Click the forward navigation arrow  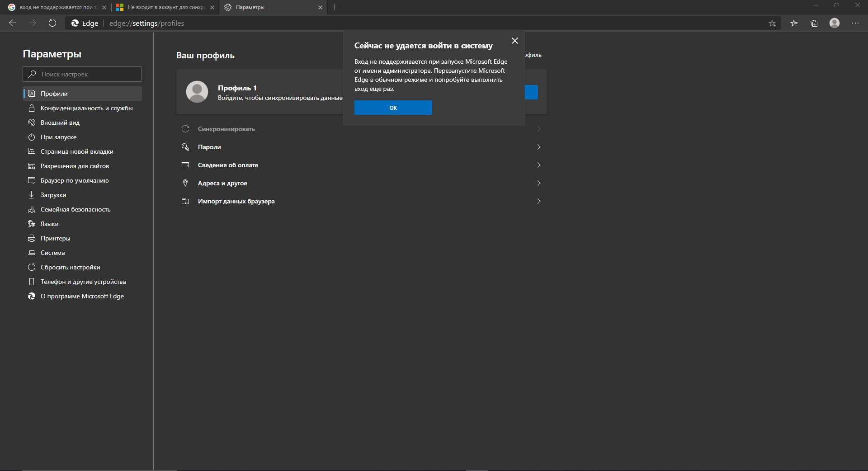pos(33,23)
